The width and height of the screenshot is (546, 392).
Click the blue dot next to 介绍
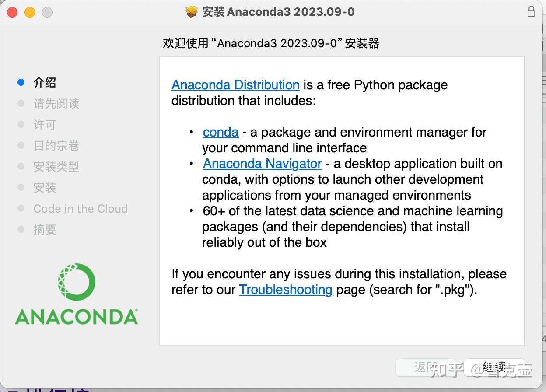click(x=21, y=82)
